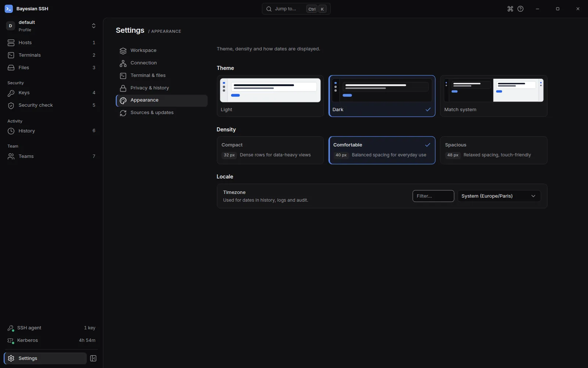Click the Dark theme preview thumbnail

pyautogui.click(x=382, y=90)
